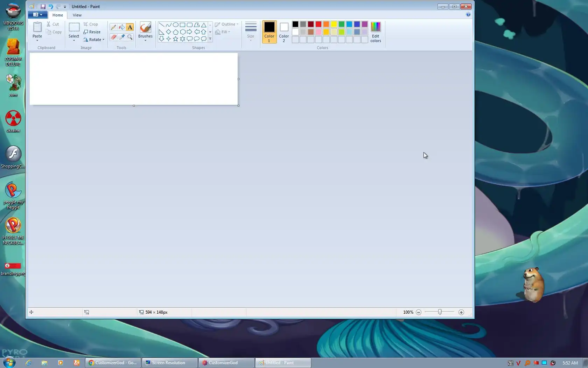Select the Fill with color bucket tool
The image size is (588, 368).
[x=121, y=27]
